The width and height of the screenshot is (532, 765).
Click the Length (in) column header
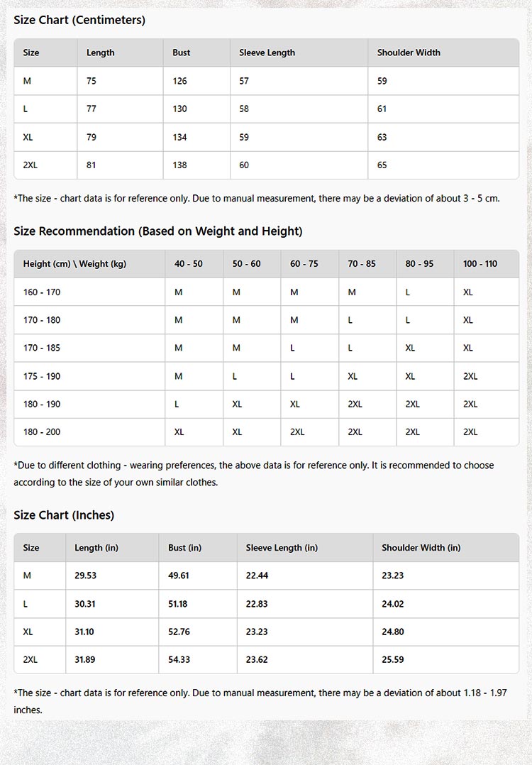click(x=96, y=548)
